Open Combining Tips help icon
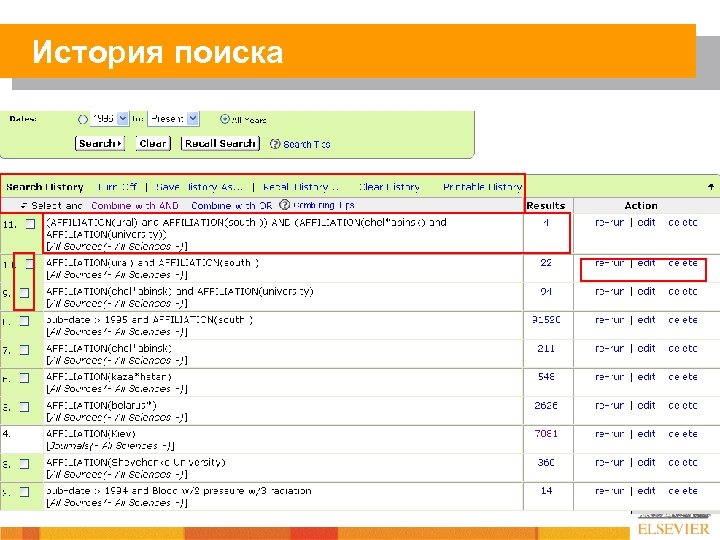Image resolution: width=720 pixels, height=540 pixels. coord(285,204)
